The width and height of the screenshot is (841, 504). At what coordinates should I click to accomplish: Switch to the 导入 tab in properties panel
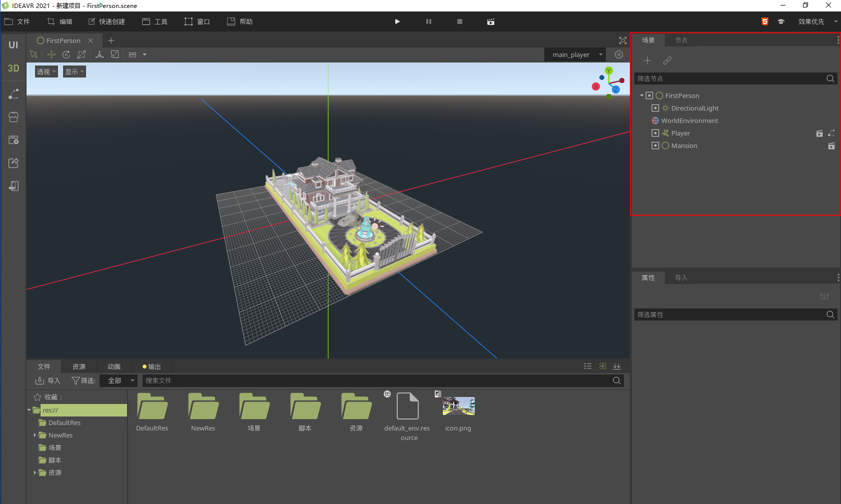[x=681, y=277]
